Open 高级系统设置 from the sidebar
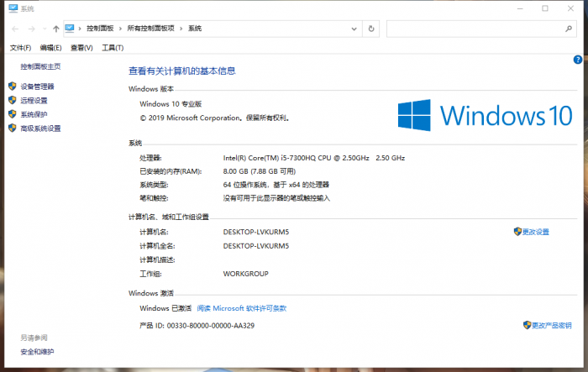Screen dimensions: 588x372 pos(40,128)
